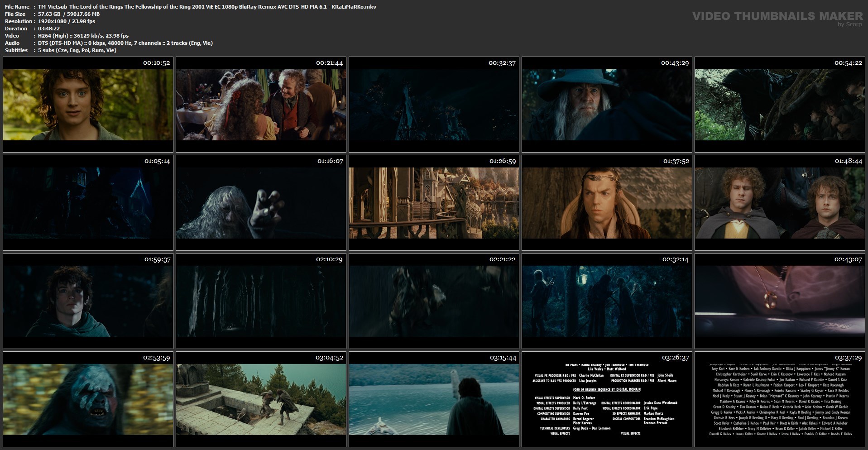
Task: Click the timestamp label 01:26:59
Action: click(x=502, y=161)
